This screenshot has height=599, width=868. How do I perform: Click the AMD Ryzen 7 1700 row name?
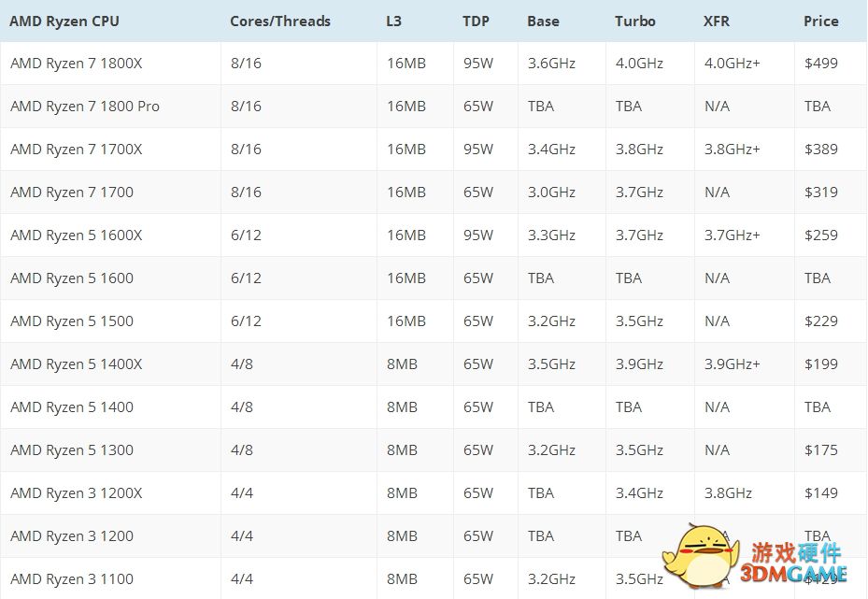point(72,193)
